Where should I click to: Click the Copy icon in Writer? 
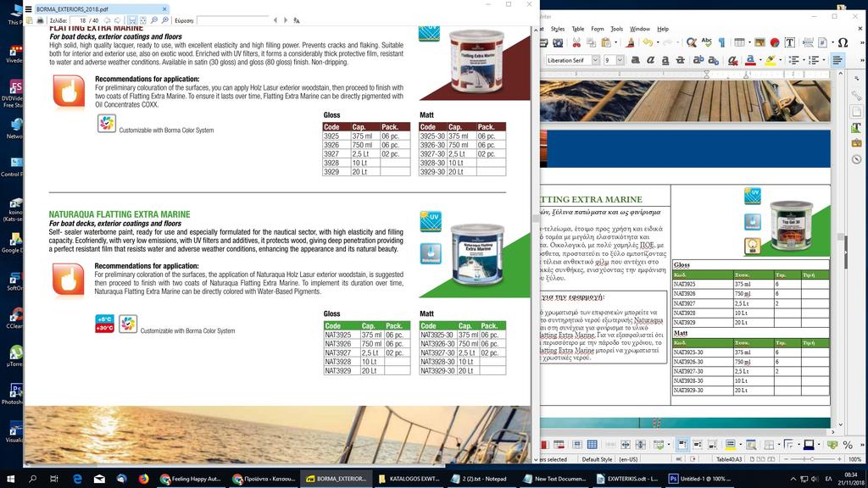(591, 42)
